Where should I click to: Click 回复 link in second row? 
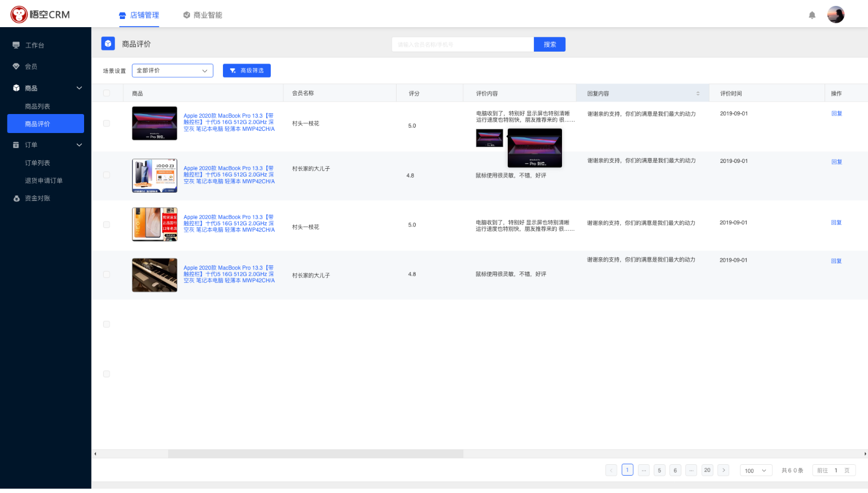tap(837, 162)
